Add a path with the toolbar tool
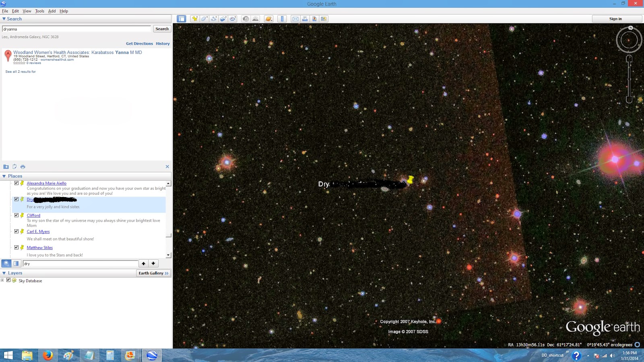This screenshot has width=644, height=362. (214, 19)
